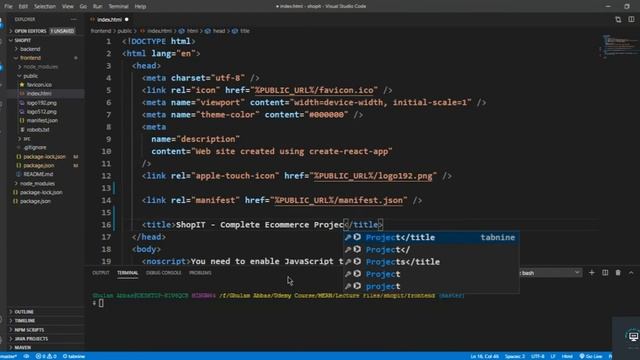Open errors and warnings count in status bar

[46, 356]
